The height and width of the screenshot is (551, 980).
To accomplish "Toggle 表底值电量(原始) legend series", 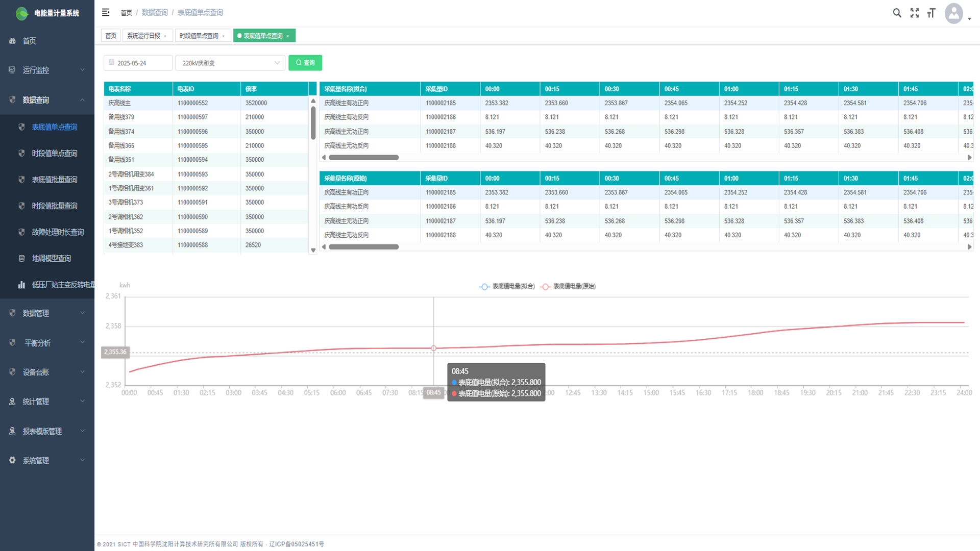I will click(568, 286).
